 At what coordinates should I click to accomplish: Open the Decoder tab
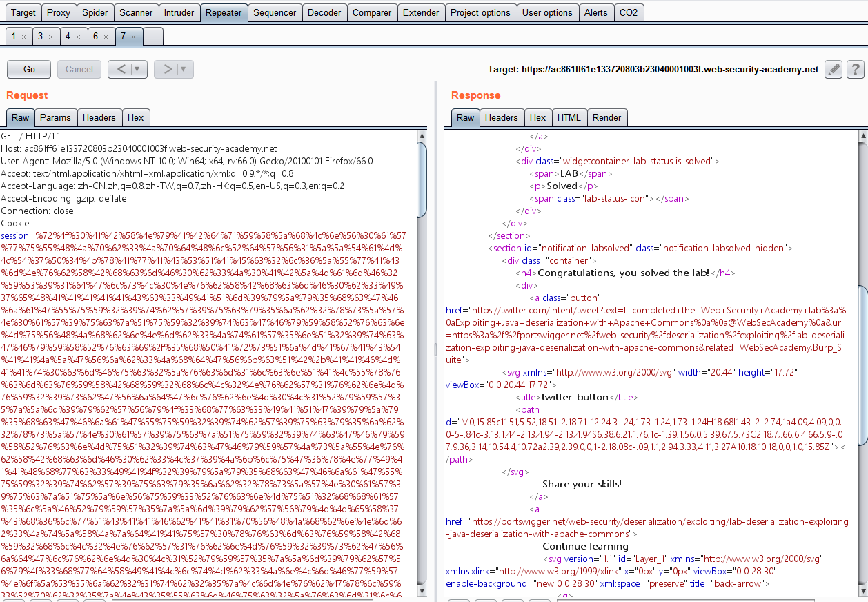[324, 12]
